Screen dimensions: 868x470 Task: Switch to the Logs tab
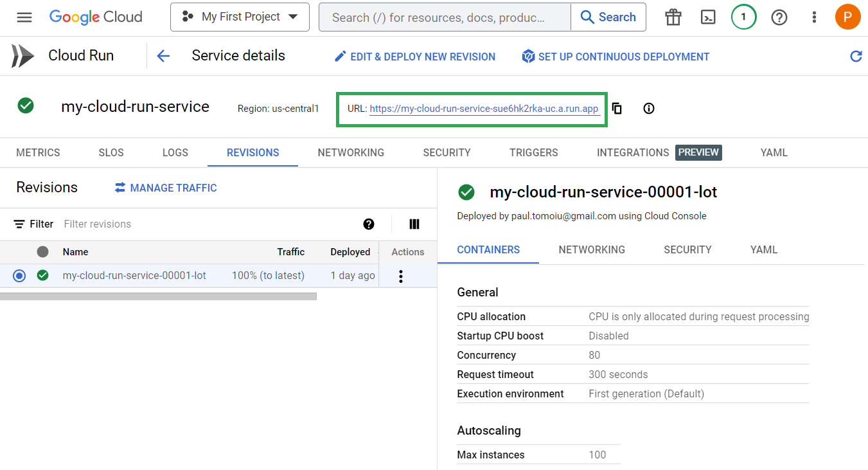[175, 152]
